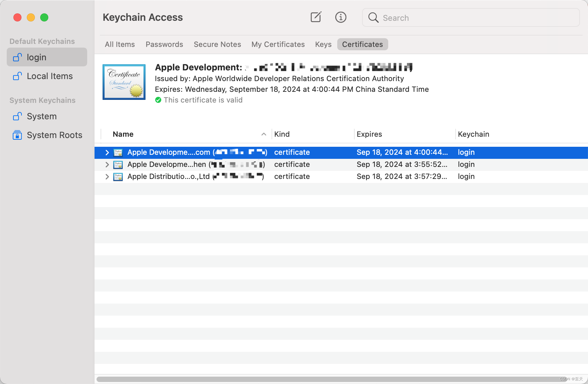
Task: Click the padlock icon beside System
Action: 17,116
